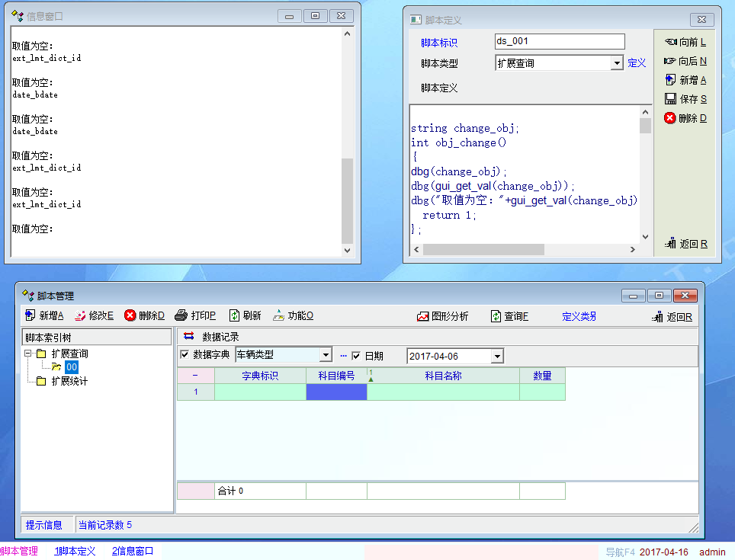Click the 定义类别 link
The height and width of the screenshot is (560, 735).
click(x=579, y=317)
